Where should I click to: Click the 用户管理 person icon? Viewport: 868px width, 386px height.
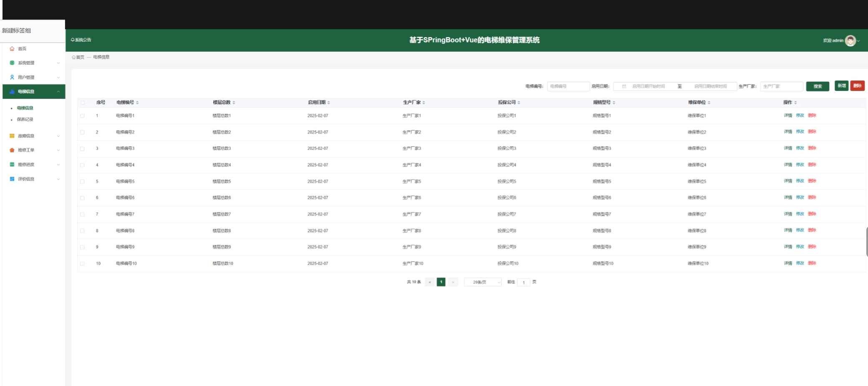click(12, 77)
